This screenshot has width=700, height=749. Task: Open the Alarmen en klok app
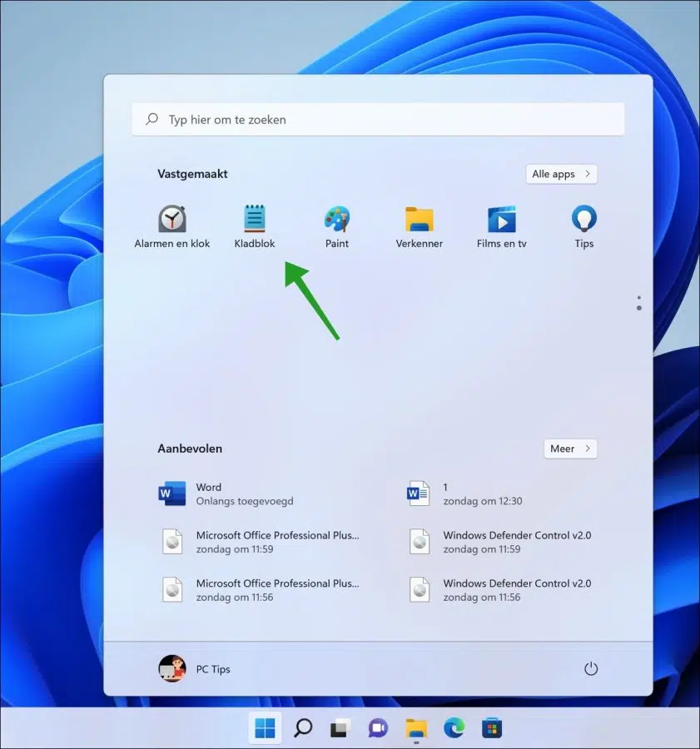tap(172, 227)
